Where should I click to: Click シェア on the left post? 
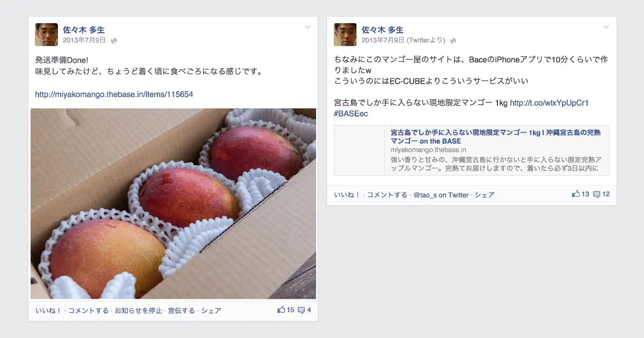pyautogui.click(x=211, y=311)
